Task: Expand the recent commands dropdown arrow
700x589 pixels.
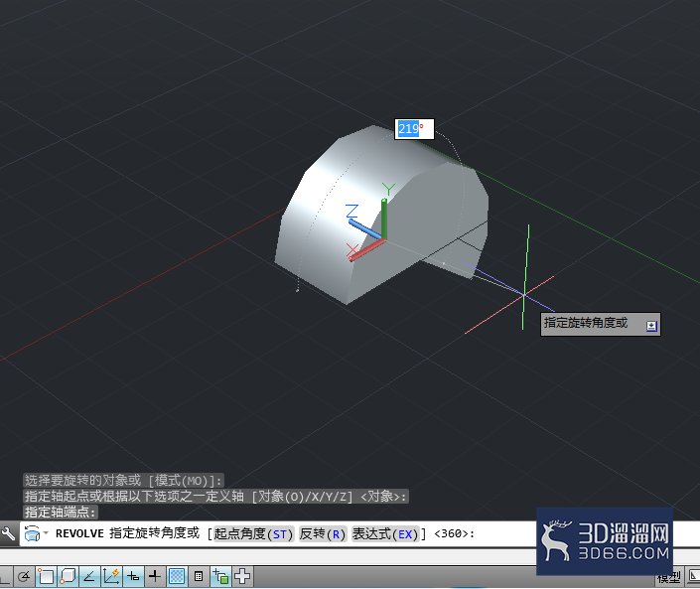Action: [x=46, y=532]
